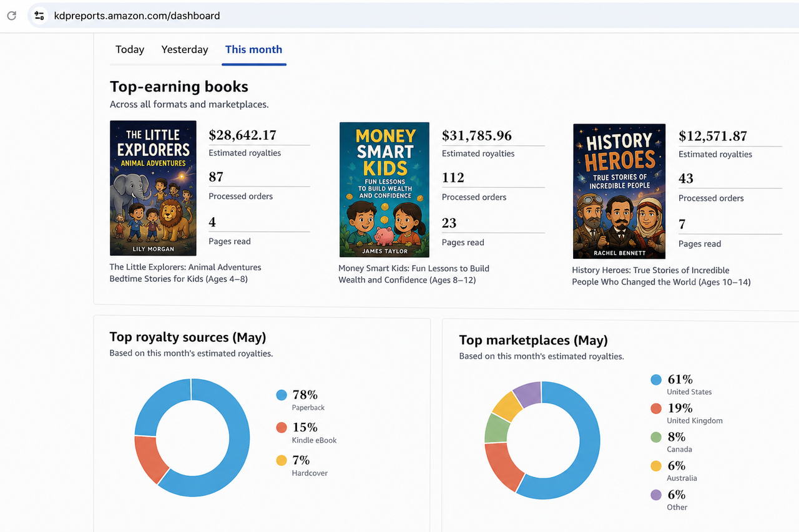799x532 pixels.
Task: Switch to the Yesterday tab
Action: point(185,50)
